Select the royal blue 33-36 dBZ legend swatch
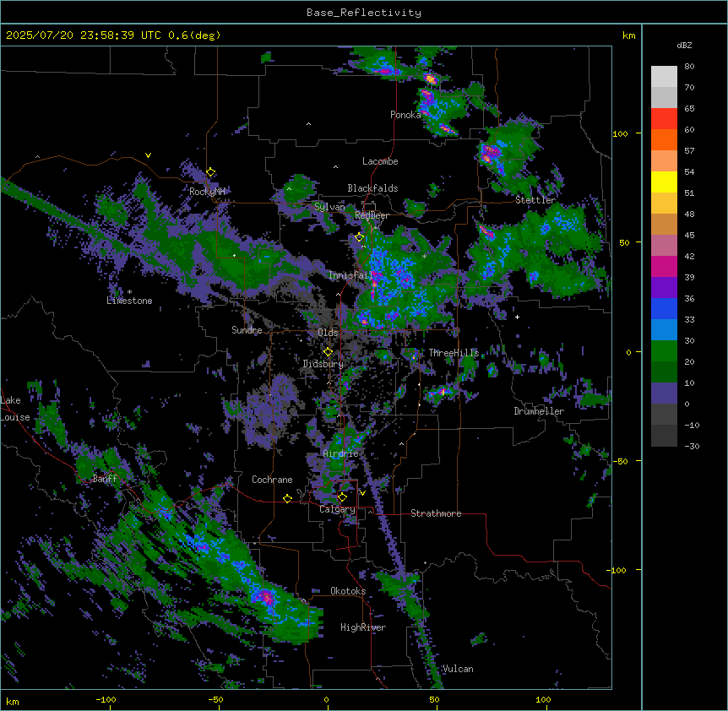 tap(664, 308)
